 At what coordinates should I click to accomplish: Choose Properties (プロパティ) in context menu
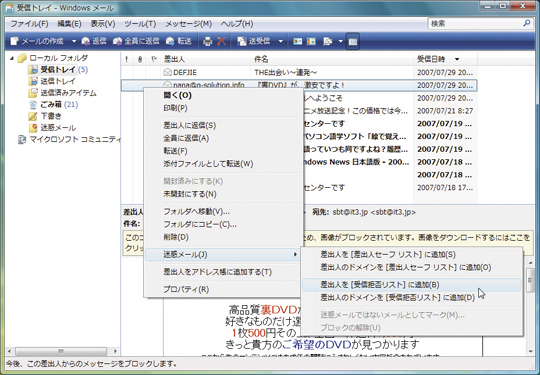tap(223, 289)
